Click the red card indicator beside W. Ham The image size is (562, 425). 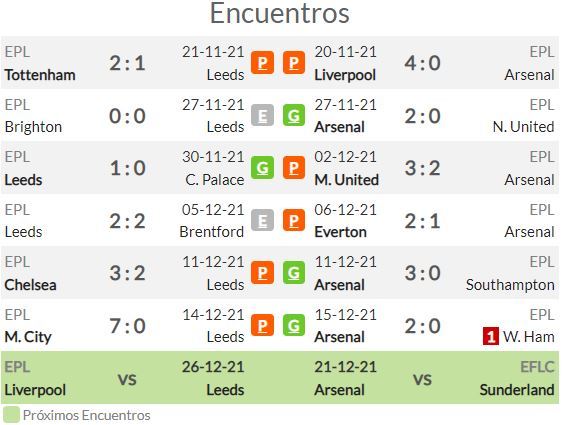(x=491, y=336)
